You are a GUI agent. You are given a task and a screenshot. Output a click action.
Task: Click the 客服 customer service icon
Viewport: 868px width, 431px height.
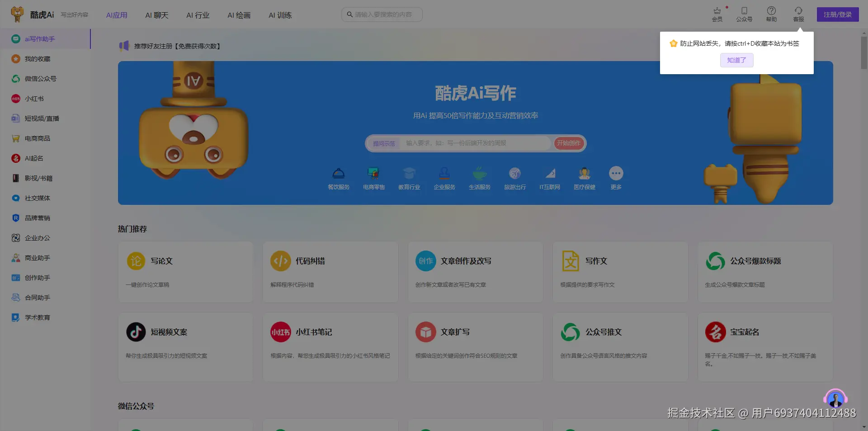click(x=798, y=14)
